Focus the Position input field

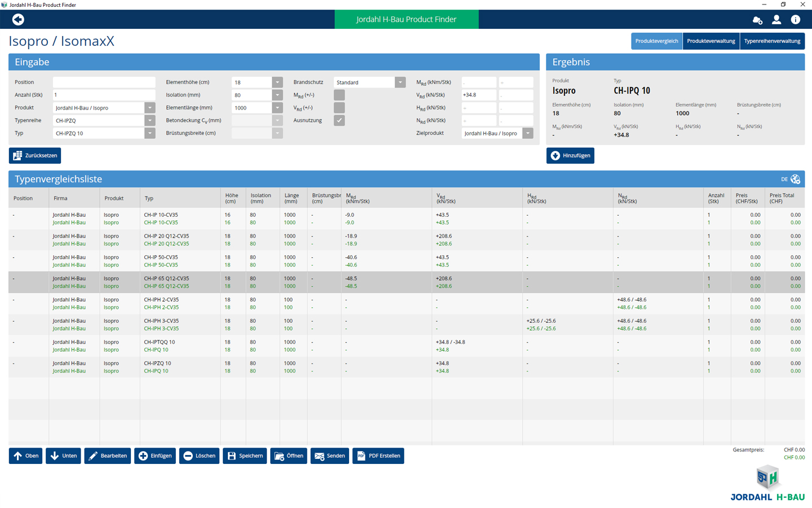pos(104,82)
